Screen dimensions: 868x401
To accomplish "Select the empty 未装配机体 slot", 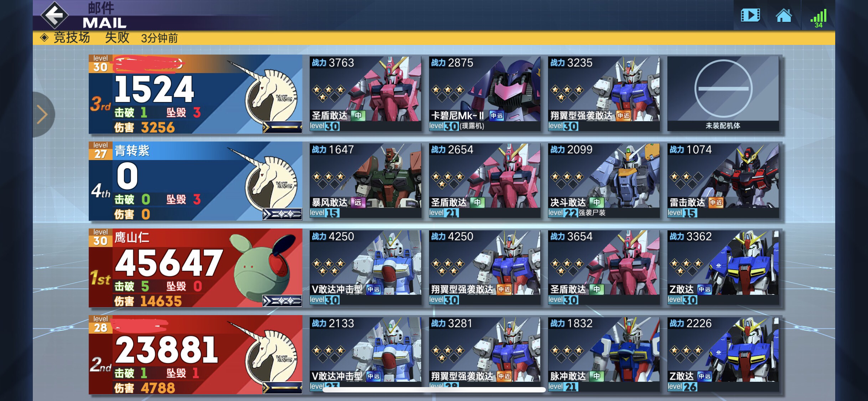I will coord(723,94).
